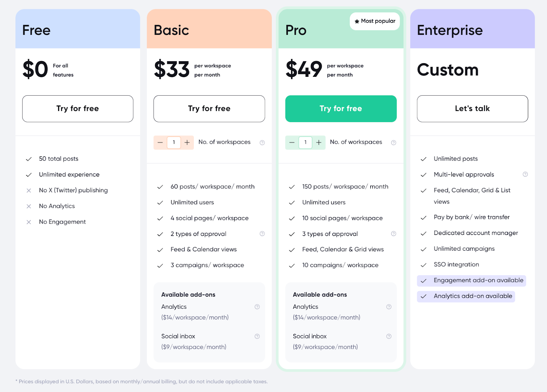Click the green Try for free button on Pro
Viewport: 547px width, 392px height.
click(x=341, y=109)
